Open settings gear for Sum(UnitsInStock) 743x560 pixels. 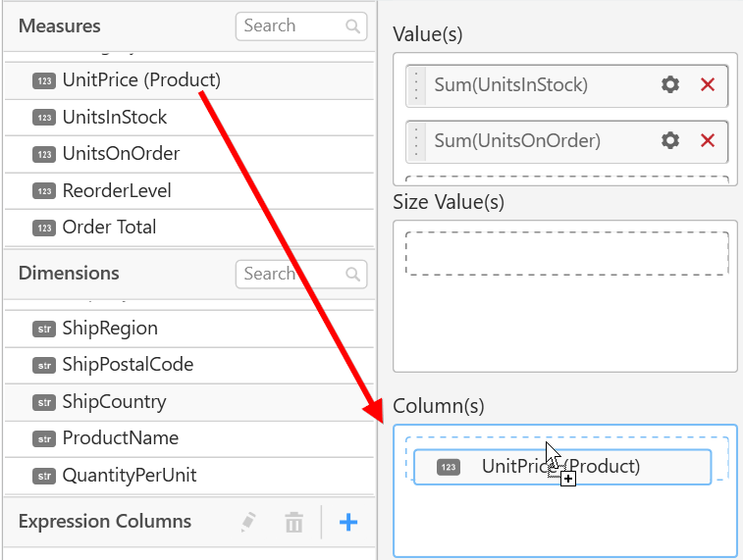[670, 85]
